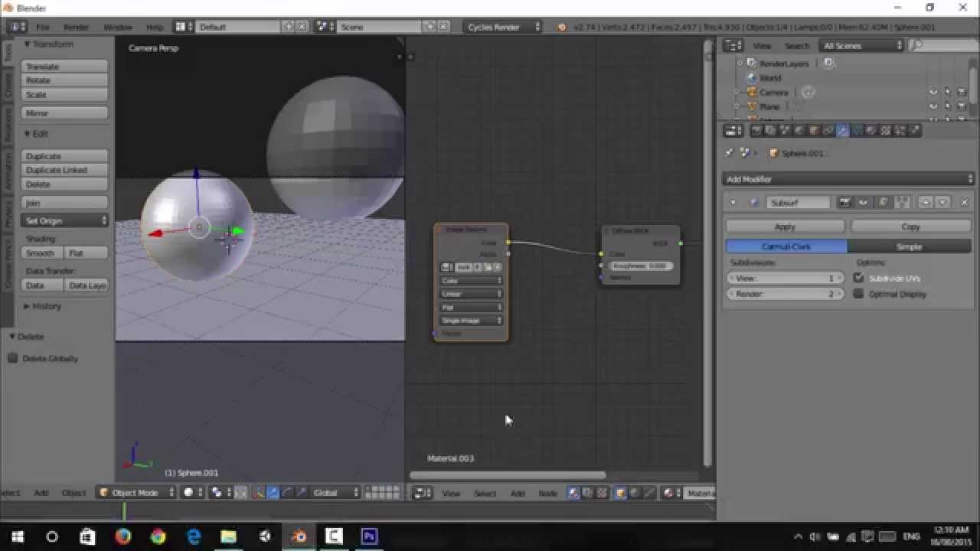Click the Blender icon in taskbar
The height and width of the screenshot is (551, 980).
pos(299,536)
